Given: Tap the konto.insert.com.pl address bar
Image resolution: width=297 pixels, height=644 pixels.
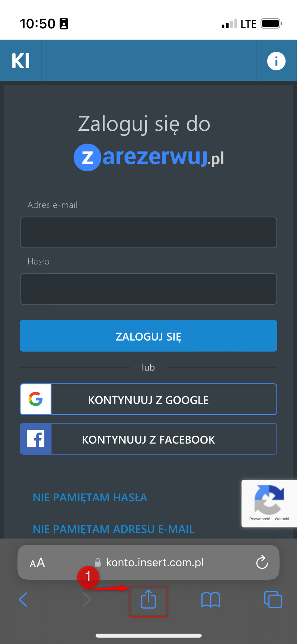Looking at the screenshot, I should coord(155,562).
